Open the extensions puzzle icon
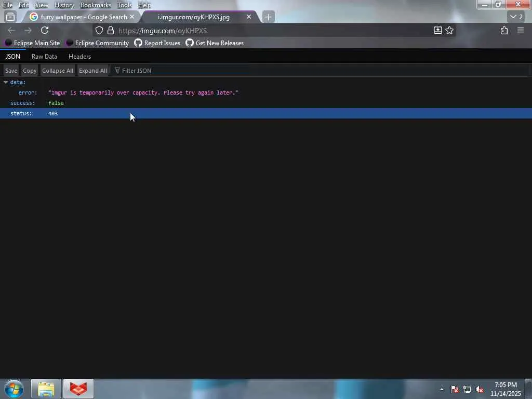The height and width of the screenshot is (399, 532). click(x=504, y=30)
